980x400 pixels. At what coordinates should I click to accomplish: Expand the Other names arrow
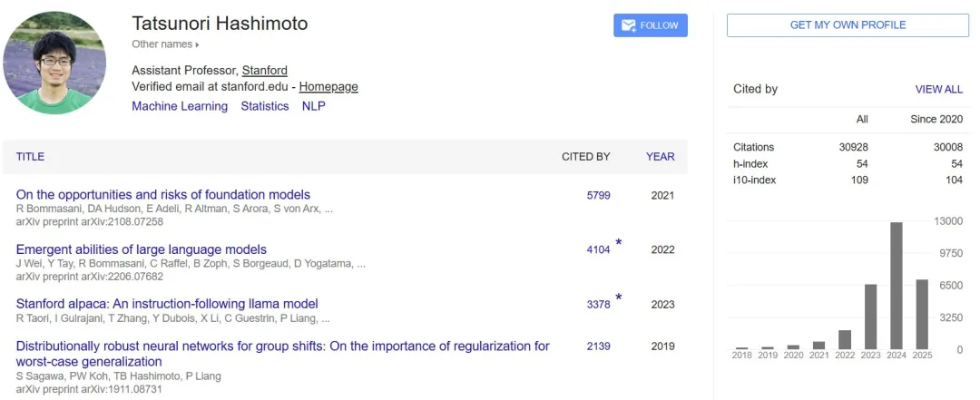(x=197, y=45)
